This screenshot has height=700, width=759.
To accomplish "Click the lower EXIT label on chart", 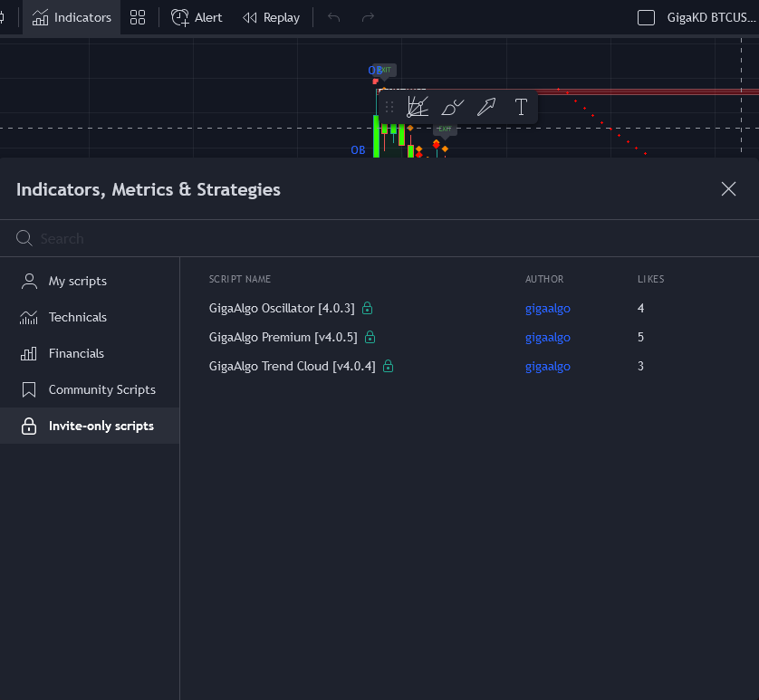I will tap(445, 129).
